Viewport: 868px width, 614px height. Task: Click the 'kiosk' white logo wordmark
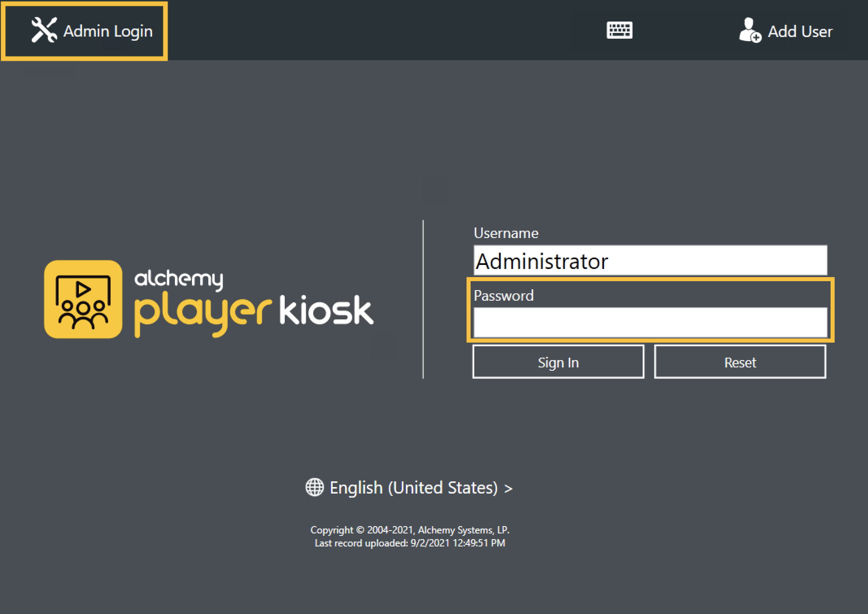(x=326, y=311)
